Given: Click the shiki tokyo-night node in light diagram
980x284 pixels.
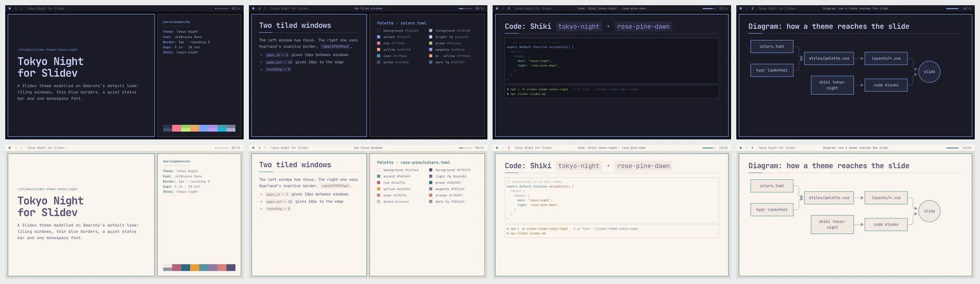Looking at the screenshot, I should click(x=832, y=224).
